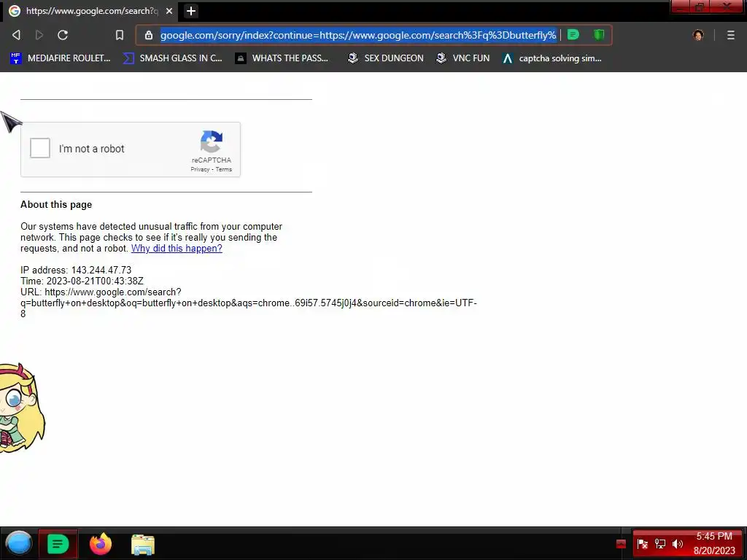
Task: Click the reCAPTCHA logo
Action: tap(212, 141)
